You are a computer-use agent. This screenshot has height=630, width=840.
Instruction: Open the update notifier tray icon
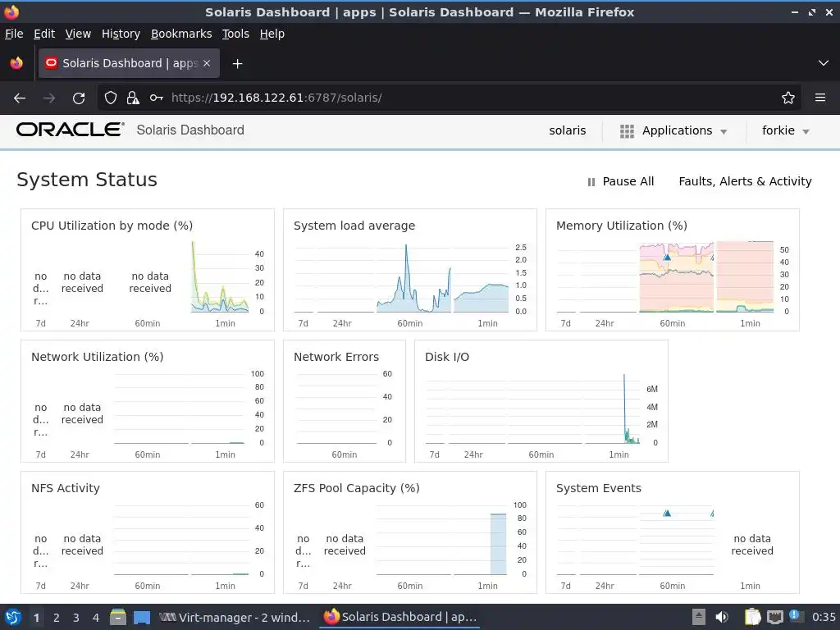tap(794, 615)
